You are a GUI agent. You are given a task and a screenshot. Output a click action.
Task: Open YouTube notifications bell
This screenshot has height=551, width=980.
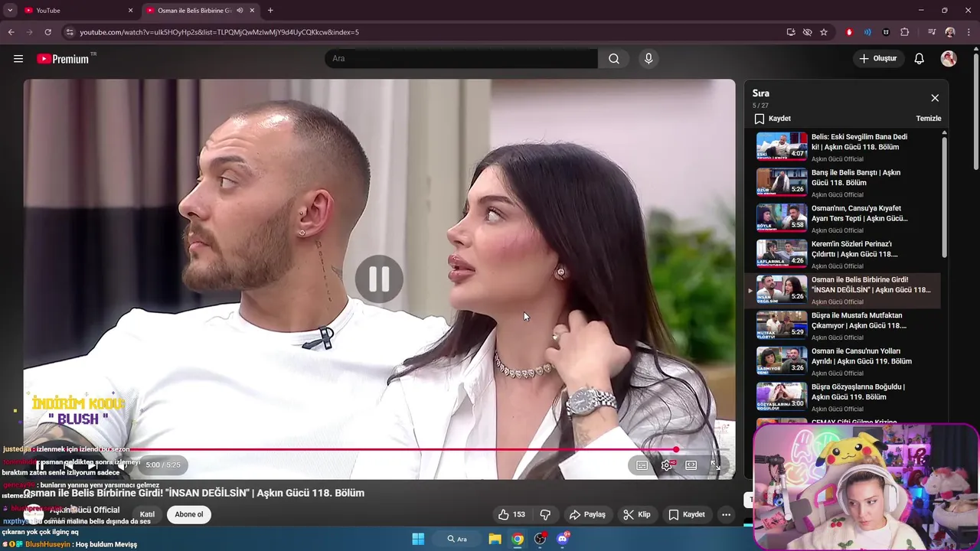(x=919, y=58)
